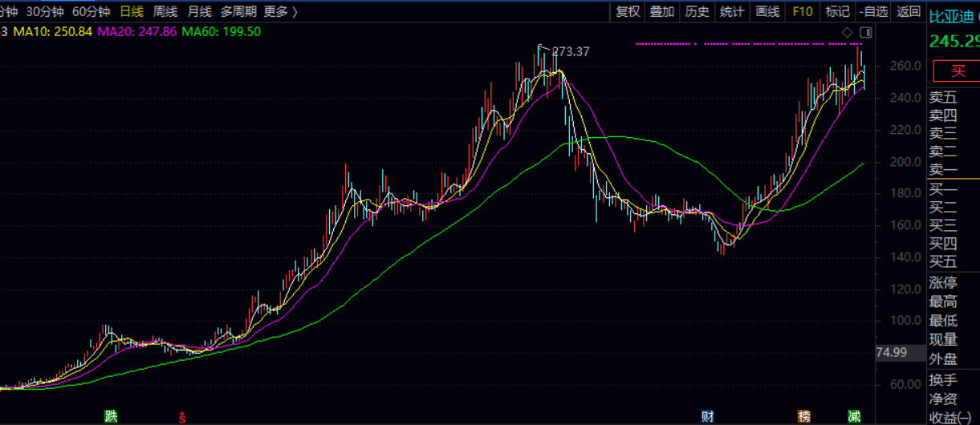Viewport: 980px width, 425px height.
Task: Toggle the side panel icon at chart corner
Action: pos(864,32)
